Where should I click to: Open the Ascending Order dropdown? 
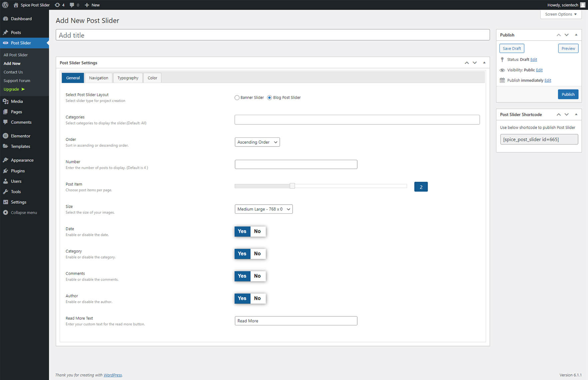(257, 142)
